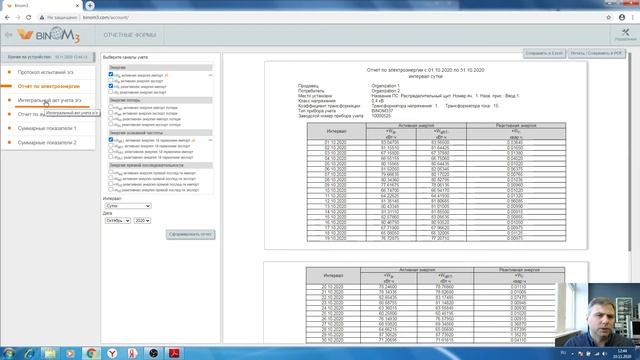This screenshot has width=640, height=360.
Task: Check реактивная энергия прямой послед-ти импорт
Action: (x=111, y=184)
